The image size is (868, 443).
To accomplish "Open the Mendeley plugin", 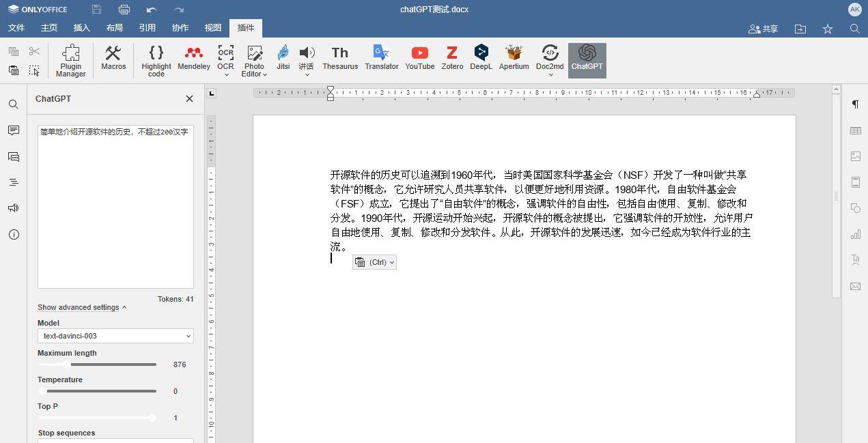I will (193, 59).
